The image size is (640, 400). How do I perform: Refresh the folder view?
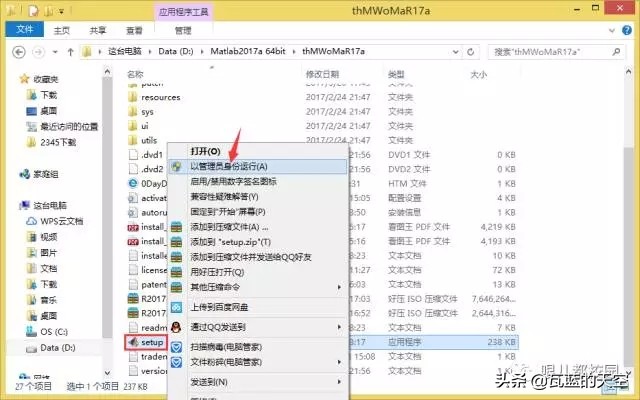point(471,52)
